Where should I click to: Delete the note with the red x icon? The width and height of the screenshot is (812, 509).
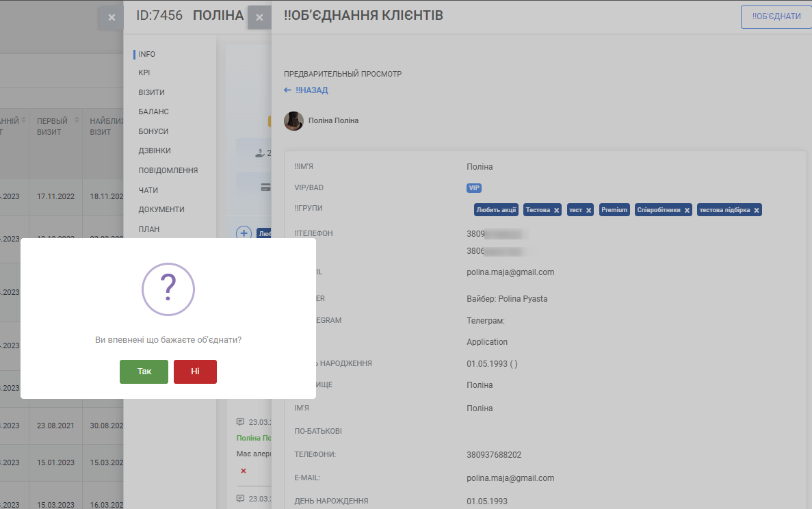click(x=244, y=471)
